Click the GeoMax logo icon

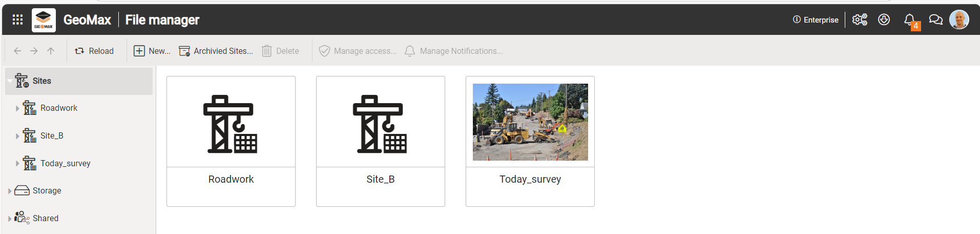point(44,20)
